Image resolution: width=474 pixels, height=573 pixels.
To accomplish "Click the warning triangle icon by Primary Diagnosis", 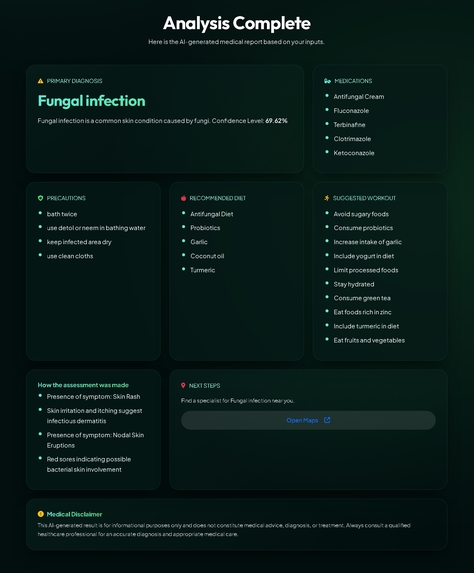I will (x=41, y=81).
